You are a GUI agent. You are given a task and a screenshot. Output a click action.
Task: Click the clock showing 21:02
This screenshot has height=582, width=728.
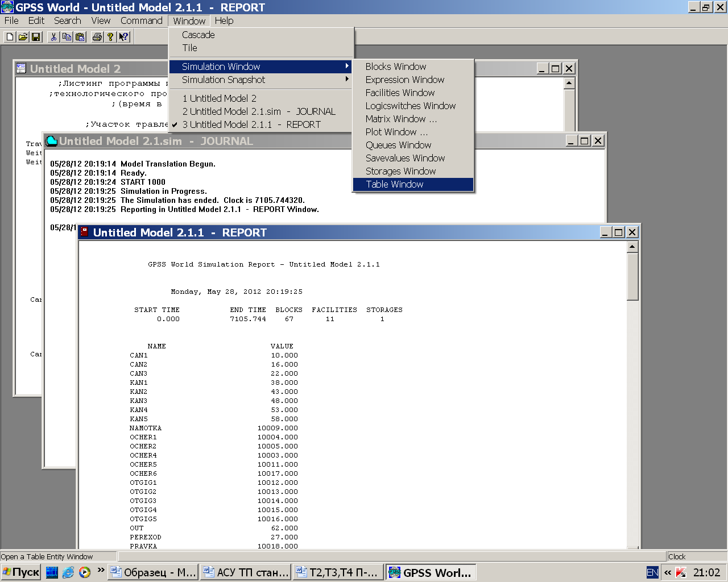706,572
